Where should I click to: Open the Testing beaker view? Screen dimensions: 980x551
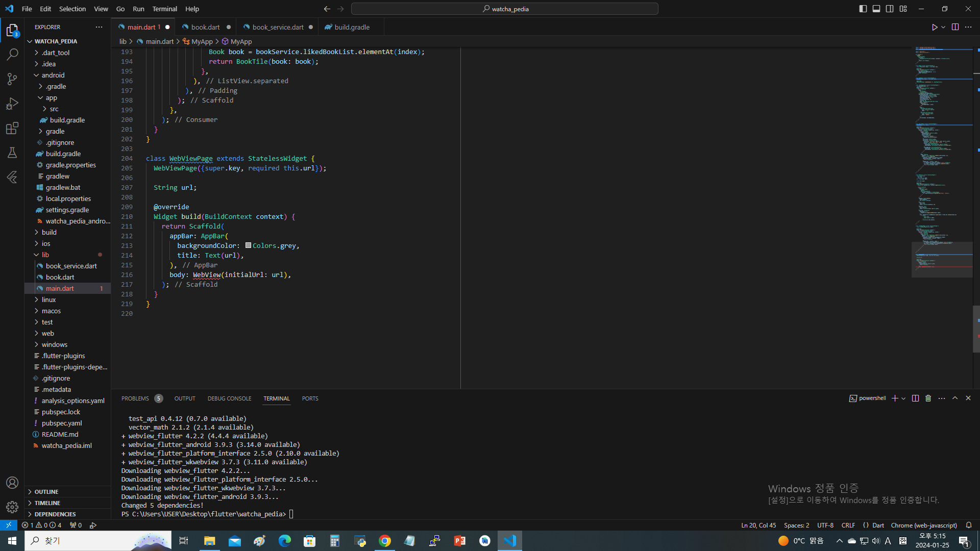tap(12, 152)
